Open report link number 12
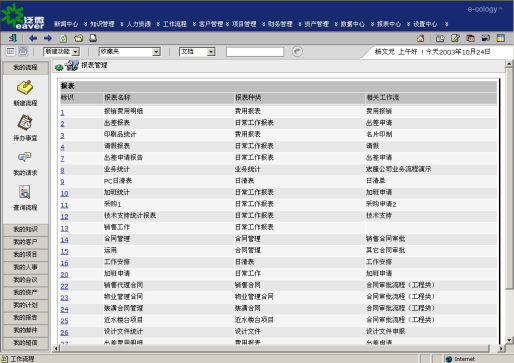 [64, 217]
